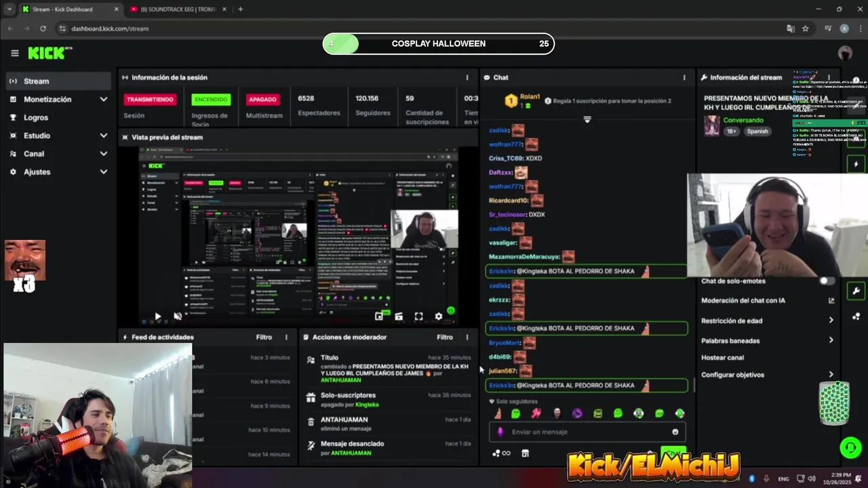Click the TRANSMITIENDO session status badge
The height and width of the screenshot is (488, 868).
pyautogui.click(x=150, y=100)
